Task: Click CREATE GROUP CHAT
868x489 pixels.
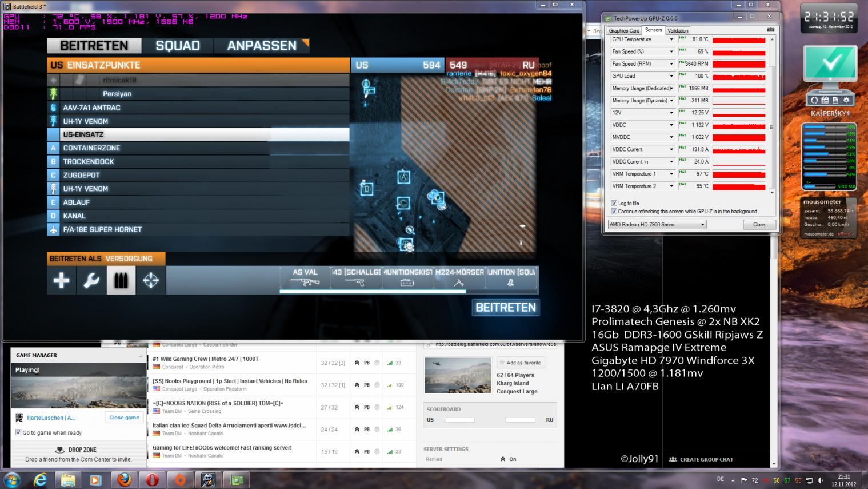Action: click(x=701, y=459)
